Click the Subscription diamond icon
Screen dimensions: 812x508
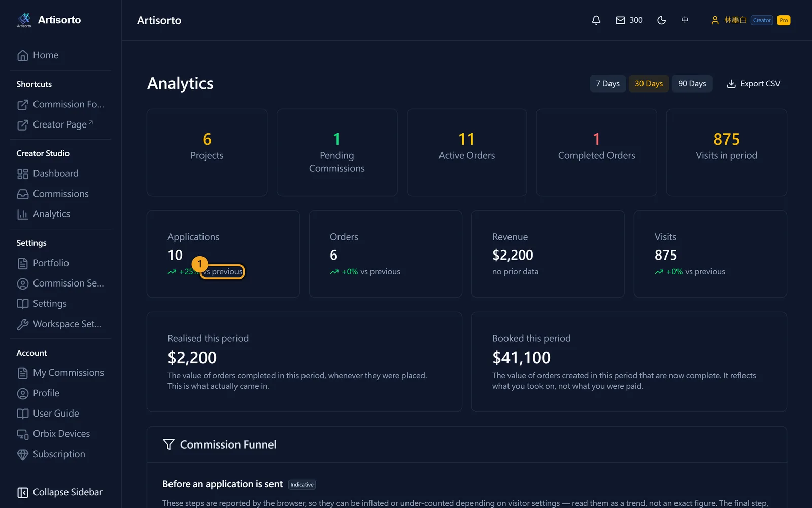point(23,454)
